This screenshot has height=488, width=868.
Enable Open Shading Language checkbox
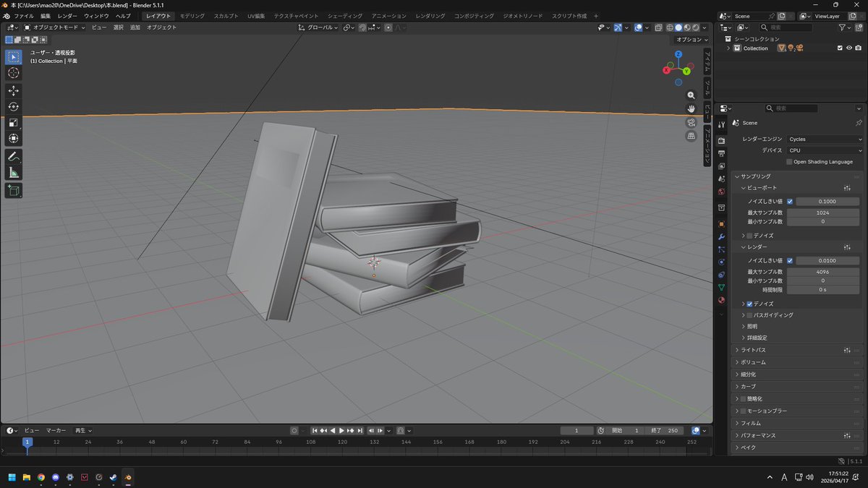point(790,162)
